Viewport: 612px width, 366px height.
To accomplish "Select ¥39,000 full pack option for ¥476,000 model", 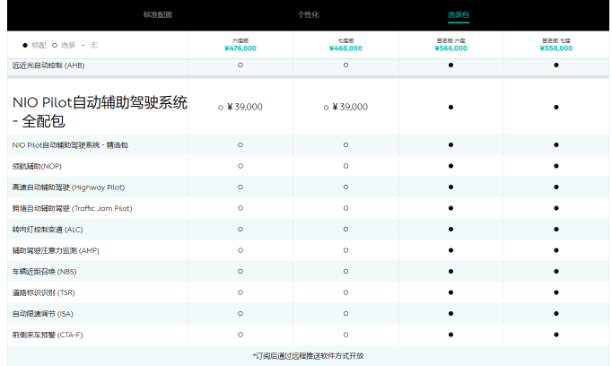I will (x=240, y=107).
